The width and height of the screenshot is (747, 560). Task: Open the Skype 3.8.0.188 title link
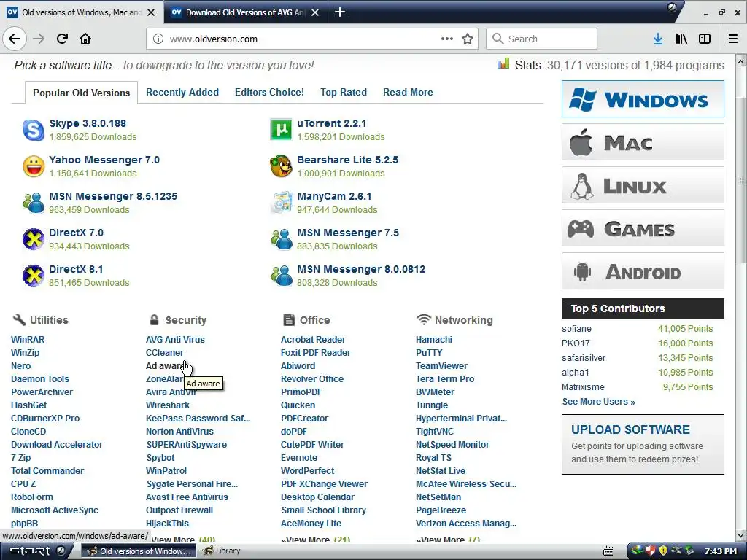point(88,123)
